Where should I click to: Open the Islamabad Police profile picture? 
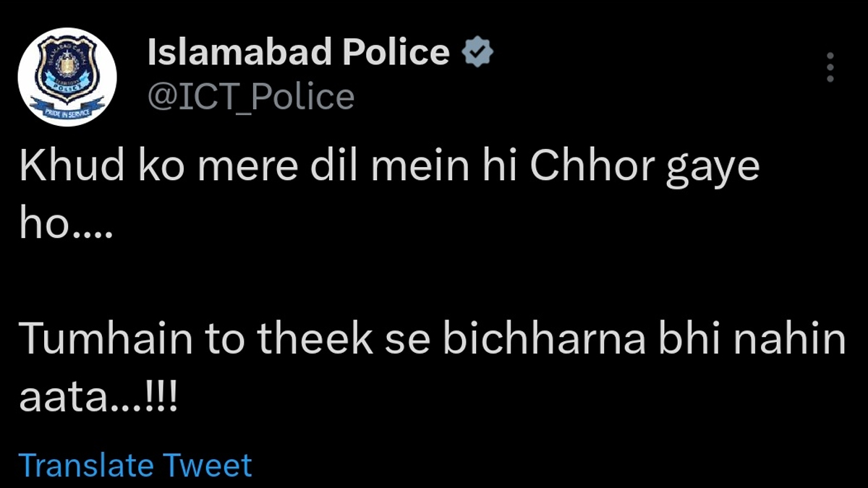tap(67, 77)
